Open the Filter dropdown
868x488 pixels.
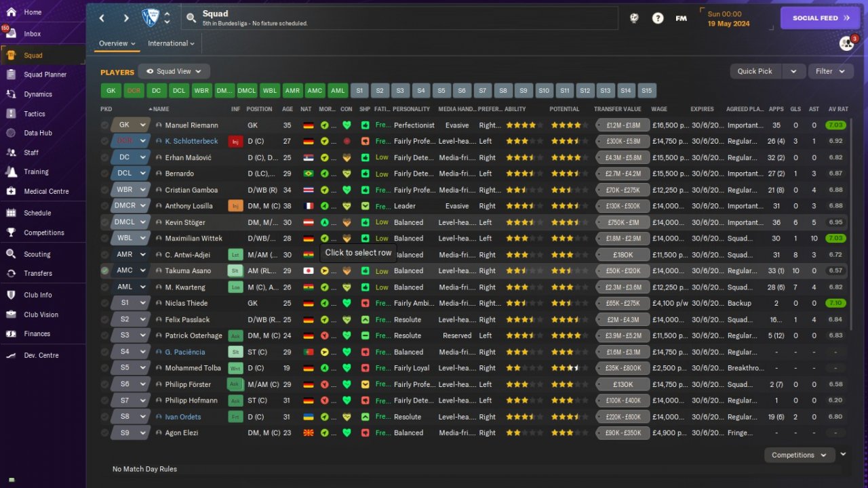(831, 71)
